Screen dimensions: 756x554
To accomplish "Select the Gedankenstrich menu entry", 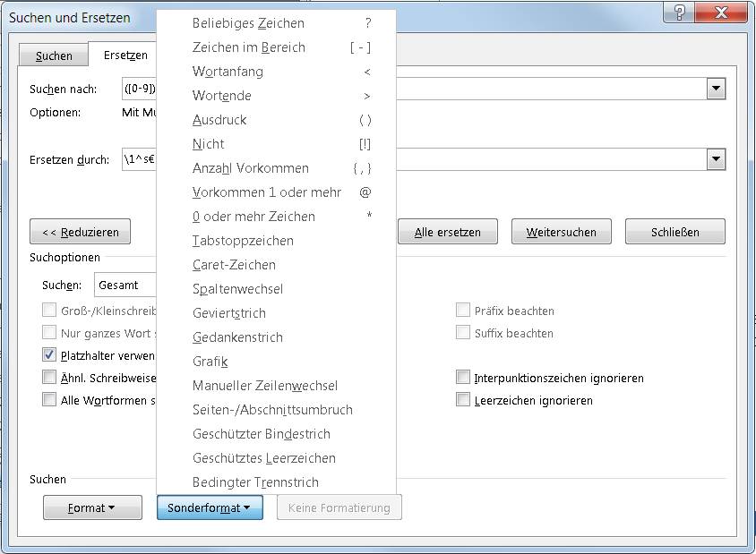I will [237, 337].
